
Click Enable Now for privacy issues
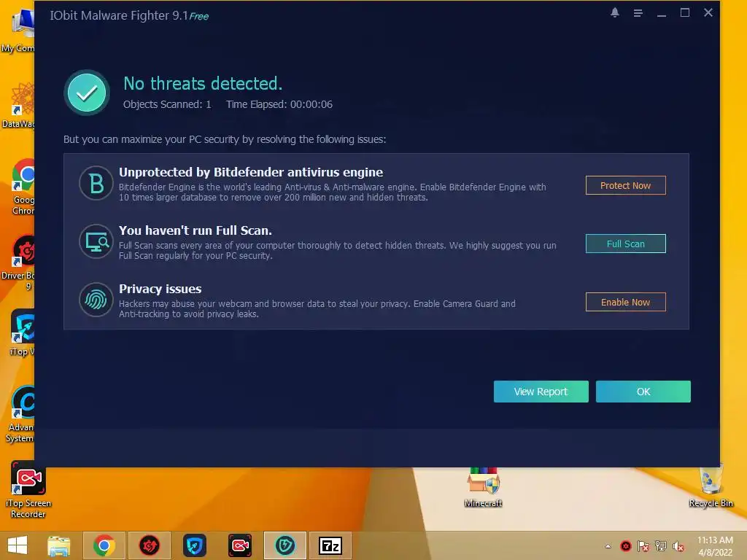625,302
